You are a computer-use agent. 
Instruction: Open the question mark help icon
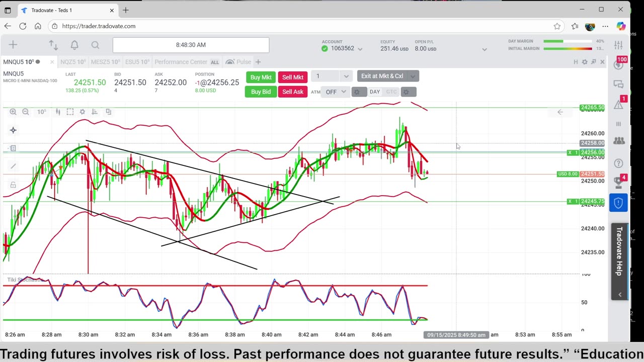619,163
